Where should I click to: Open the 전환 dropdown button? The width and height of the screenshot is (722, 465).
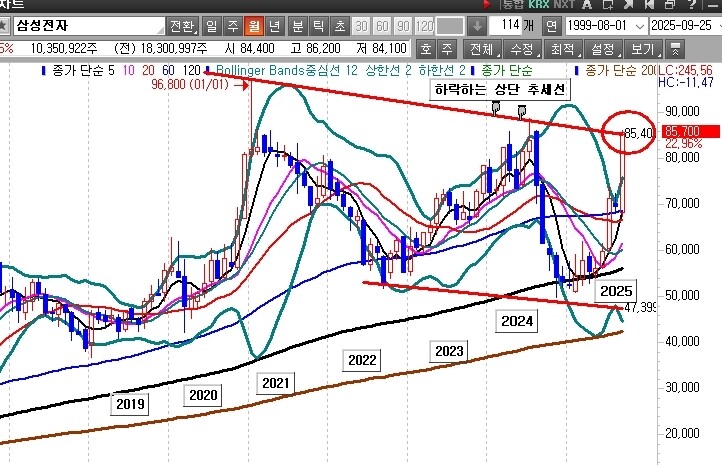point(183,26)
